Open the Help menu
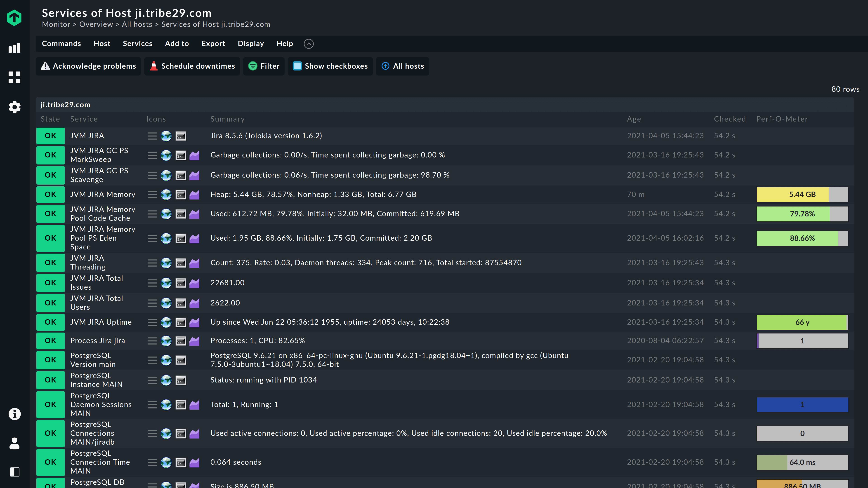 click(285, 44)
